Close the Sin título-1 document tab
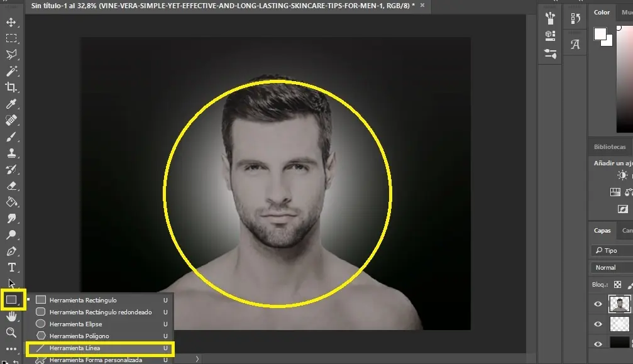The height and width of the screenshot is (364, 633). tap(422, 5)
